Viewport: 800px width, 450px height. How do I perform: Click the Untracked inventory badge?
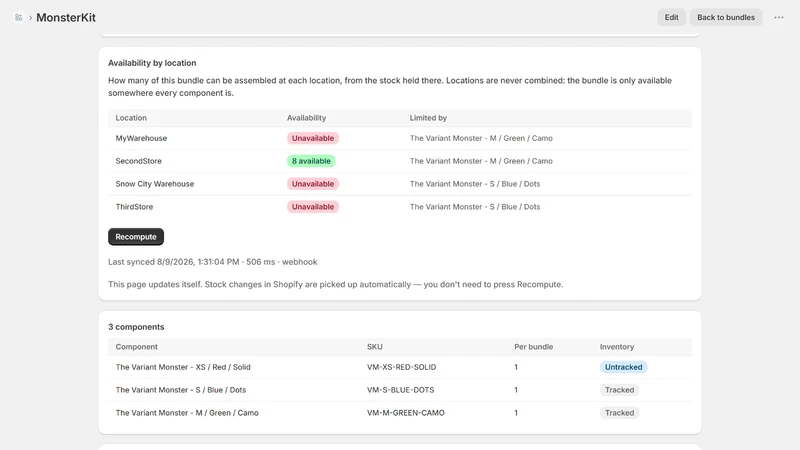point(623,367)
